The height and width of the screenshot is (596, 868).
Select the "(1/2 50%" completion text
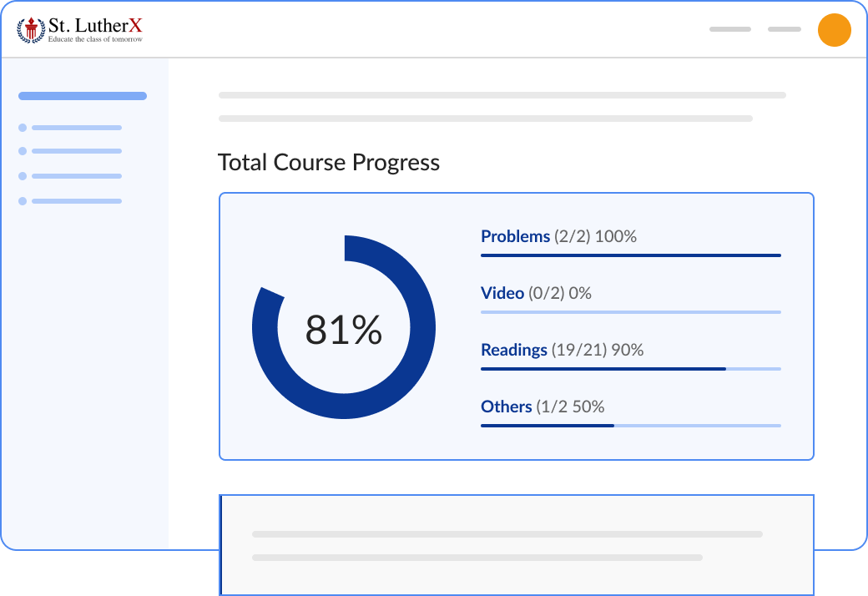click(x=570, y=407)
